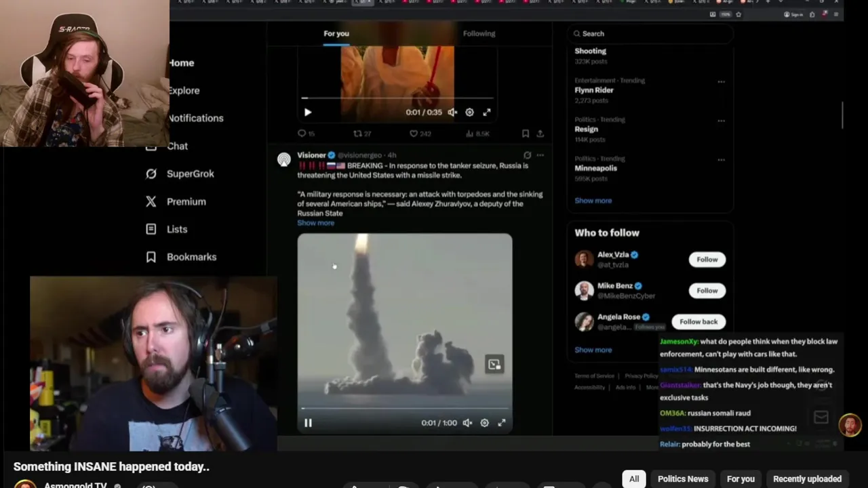Screen dimensions: 868x488
Task: Open the Flynn Rider trending topic
Action: tap(594, 90)
